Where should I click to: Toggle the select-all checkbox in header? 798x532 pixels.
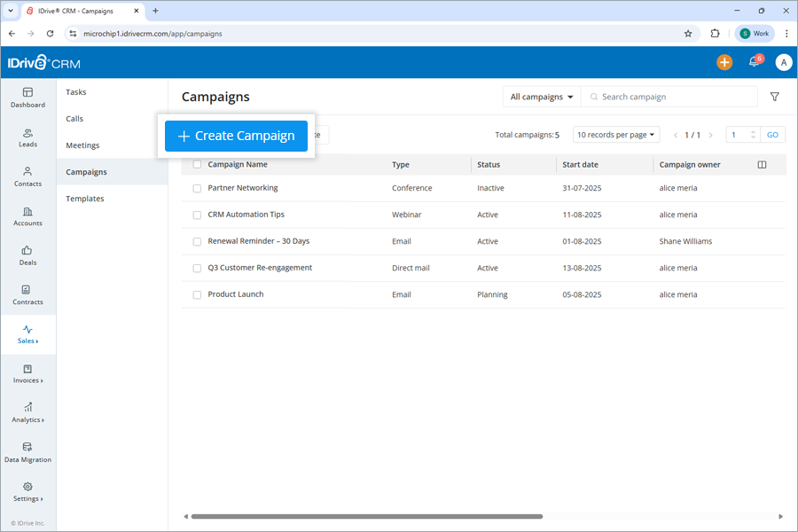196,164
